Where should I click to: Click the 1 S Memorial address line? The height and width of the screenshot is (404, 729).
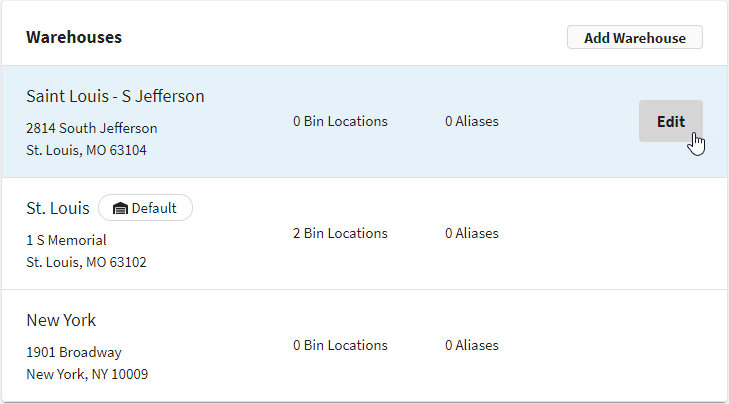coord(66,240)
